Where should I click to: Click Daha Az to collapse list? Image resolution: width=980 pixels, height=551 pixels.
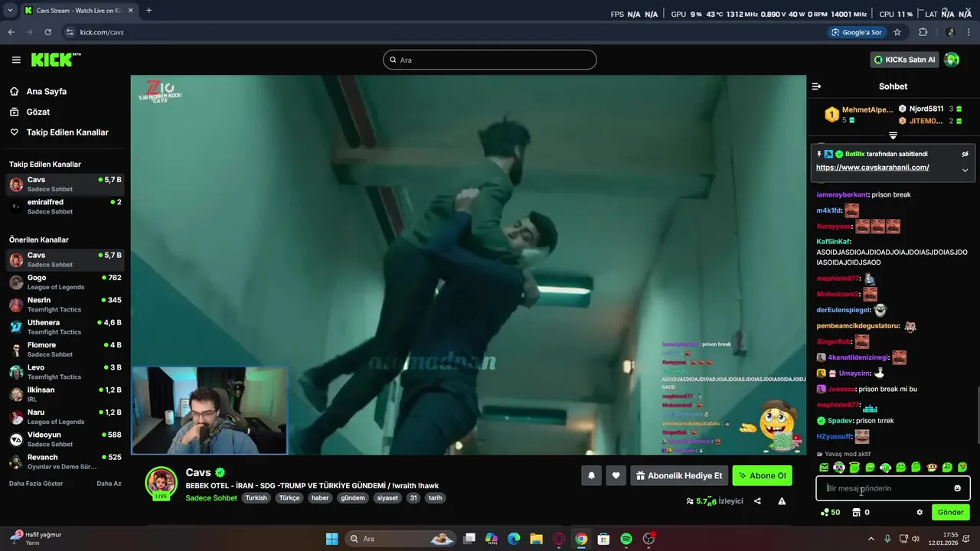click(109, 484)
